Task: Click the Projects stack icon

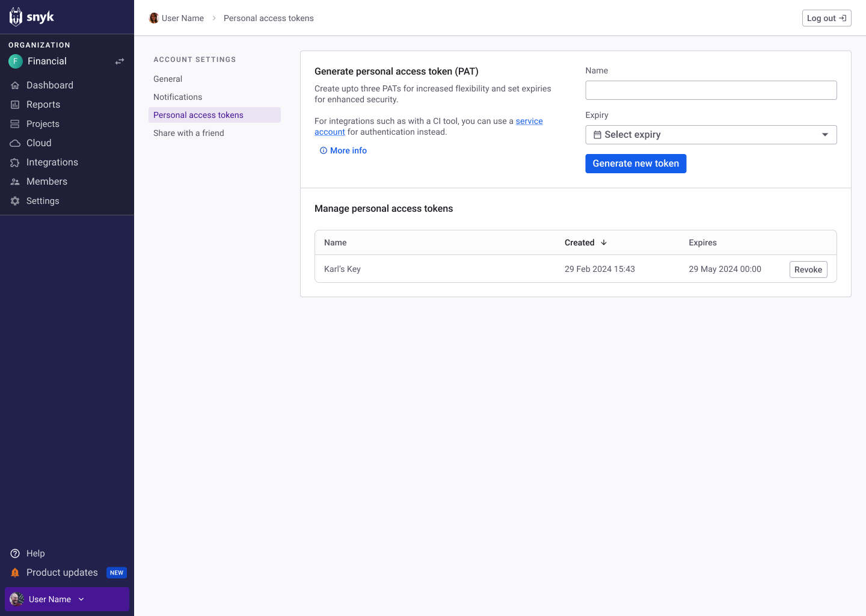Action: click(x=15, y=124)
